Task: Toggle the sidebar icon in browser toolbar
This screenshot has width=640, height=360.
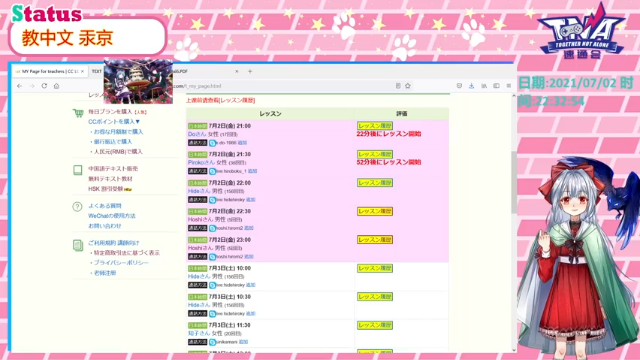Action: tap(496, 86)
